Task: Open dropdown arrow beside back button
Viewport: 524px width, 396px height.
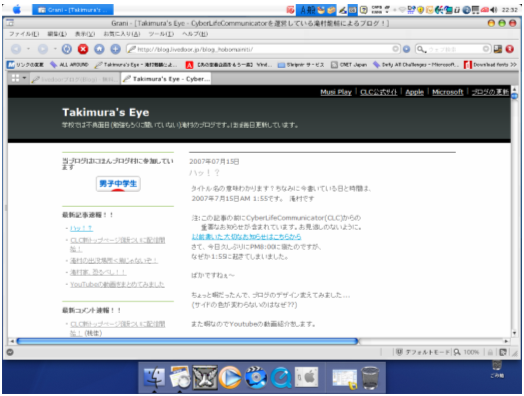Action: 28,49
